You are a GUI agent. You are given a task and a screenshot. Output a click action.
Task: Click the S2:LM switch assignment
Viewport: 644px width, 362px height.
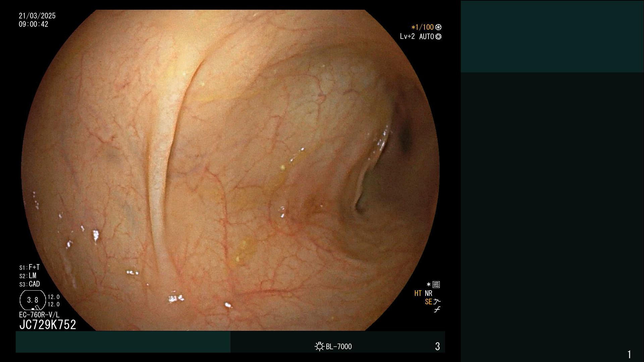coord(28,276)
